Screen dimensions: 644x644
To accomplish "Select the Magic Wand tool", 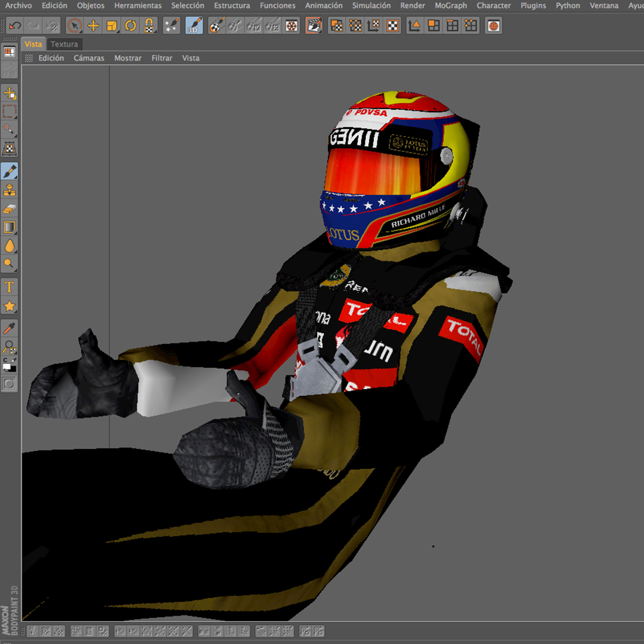I will pyautogui.click(x=9, y=130).
